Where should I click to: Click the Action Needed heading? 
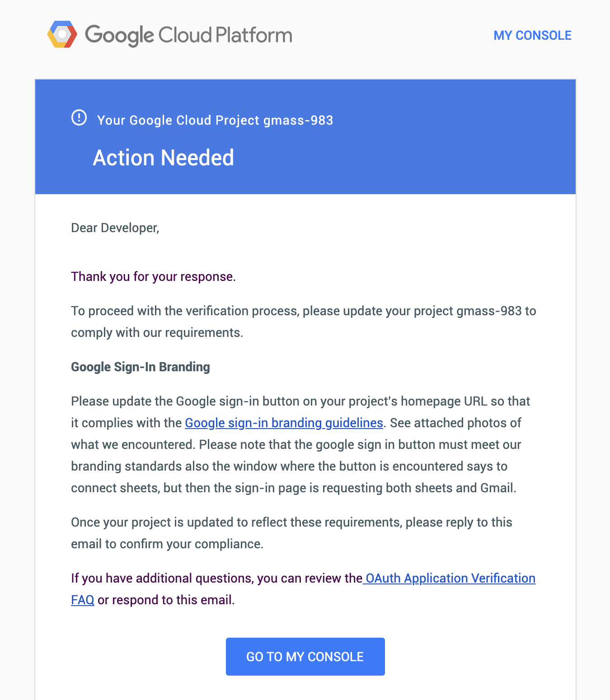(x=163, y=158)
